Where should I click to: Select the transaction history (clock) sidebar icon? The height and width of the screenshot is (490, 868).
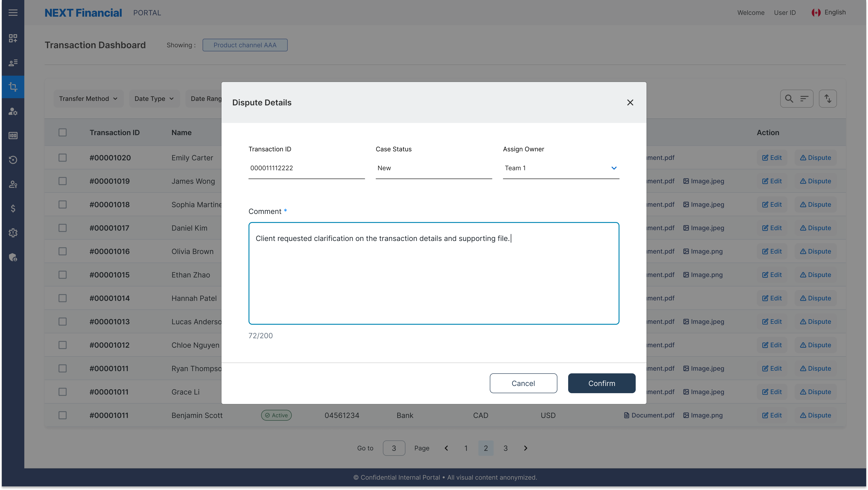tap(13, 160)
